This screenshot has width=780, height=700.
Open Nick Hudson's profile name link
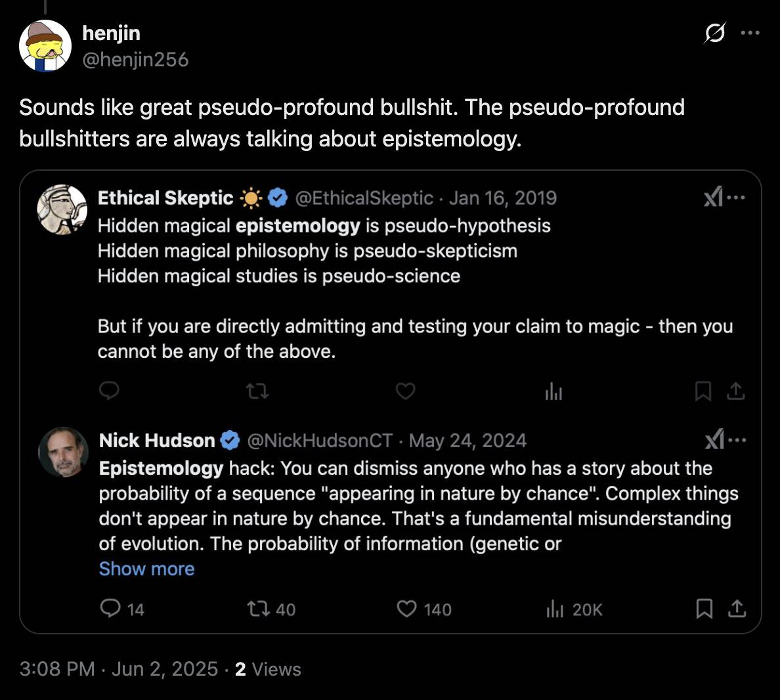click(157, 441)
